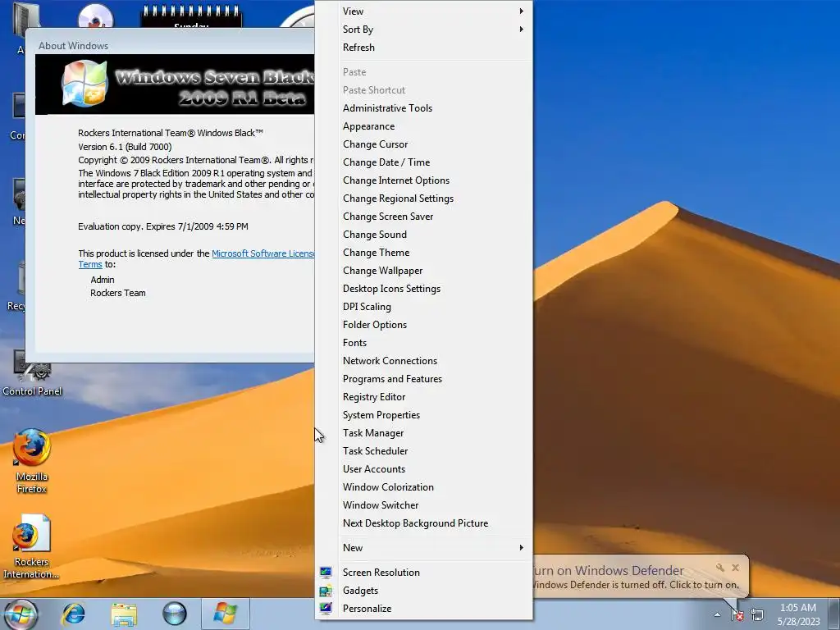Click the 'Version 6.1 (Build 7000)' text

[x=125, y=147]
